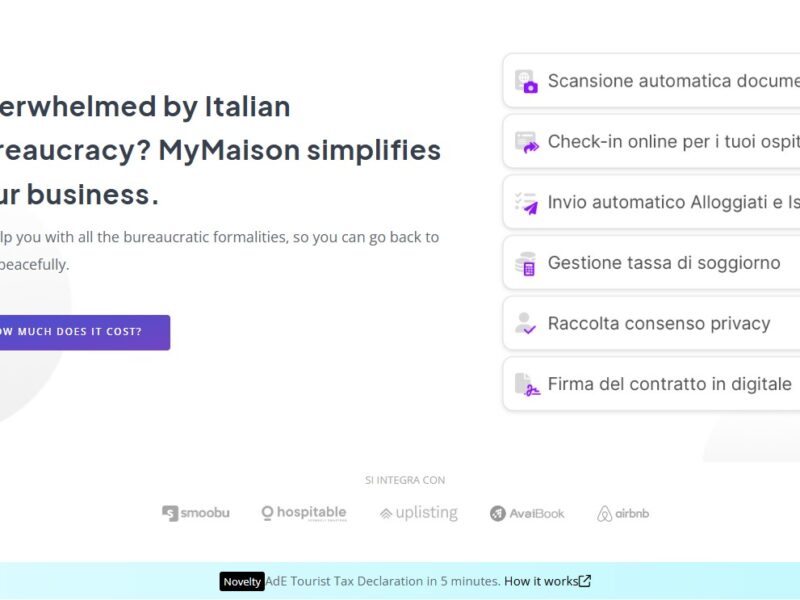Click the Hospitable logo
Screen dimensions: 800x600
click(304, 513)
